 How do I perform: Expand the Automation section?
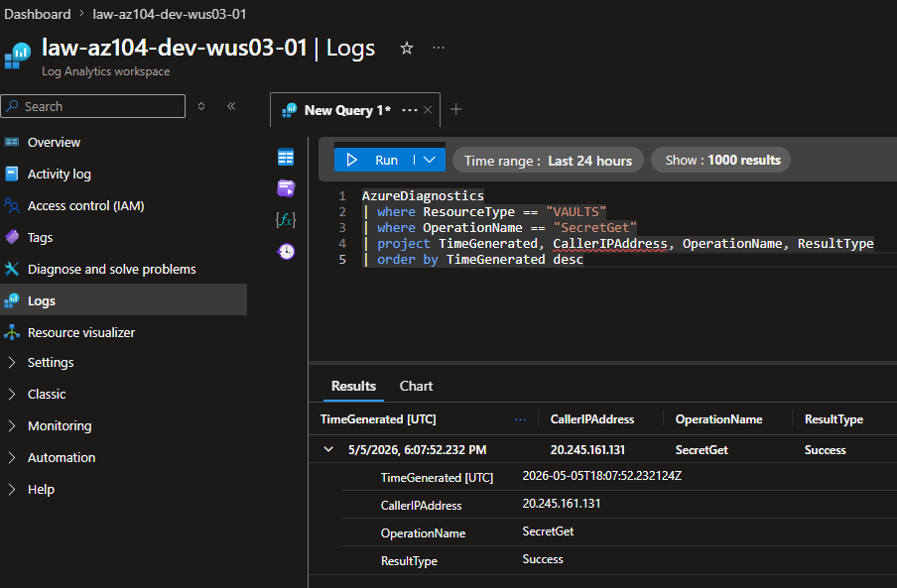point(12,457)
